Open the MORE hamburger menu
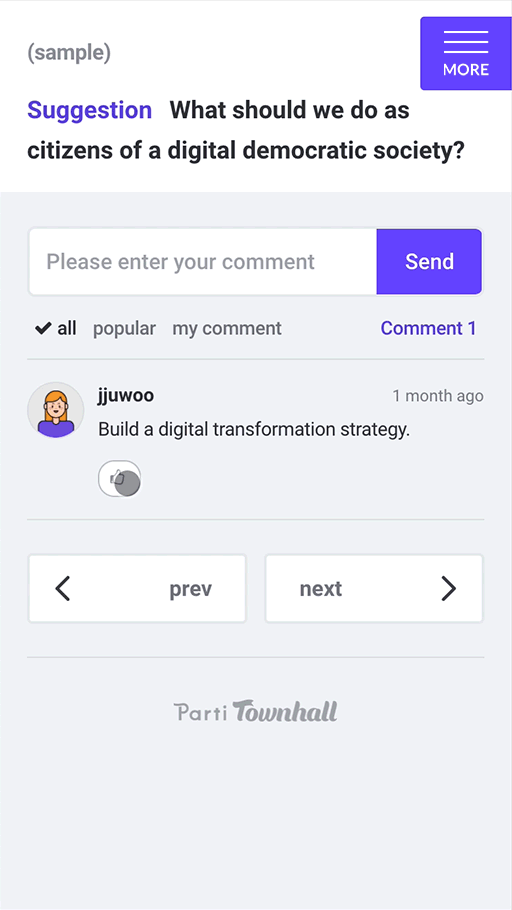512x910 pixels. [x=466, y=53]
